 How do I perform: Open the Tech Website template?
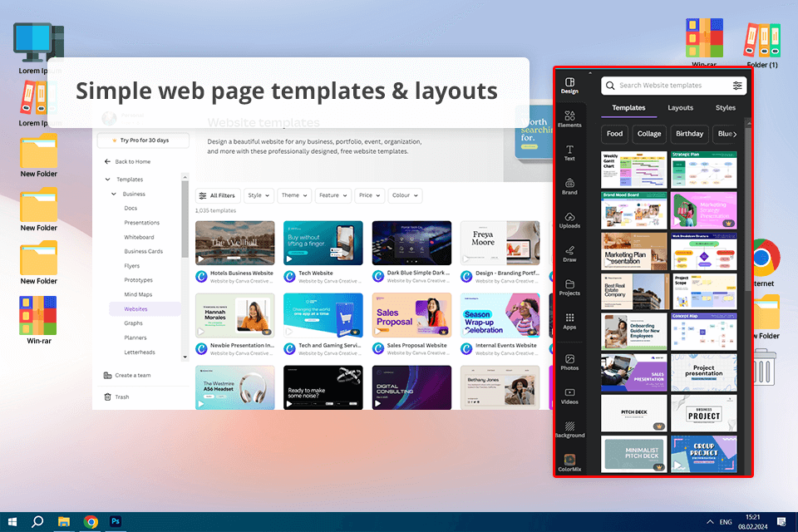323,243
